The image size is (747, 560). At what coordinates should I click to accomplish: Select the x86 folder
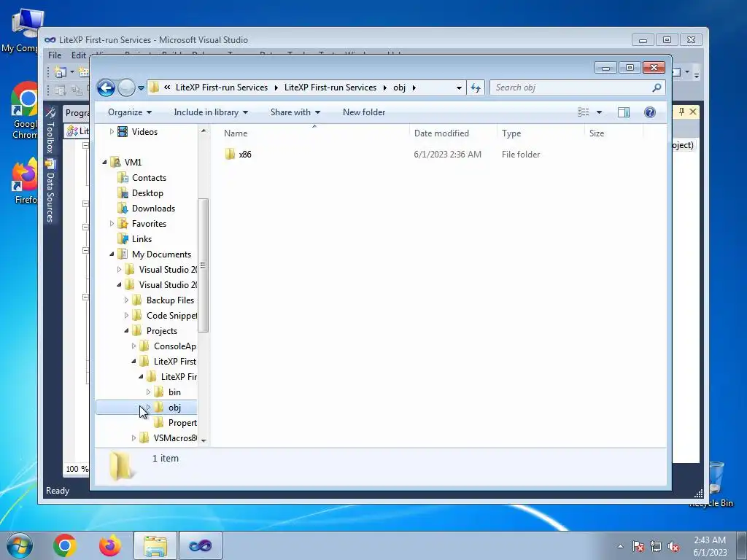click(245, 155)
